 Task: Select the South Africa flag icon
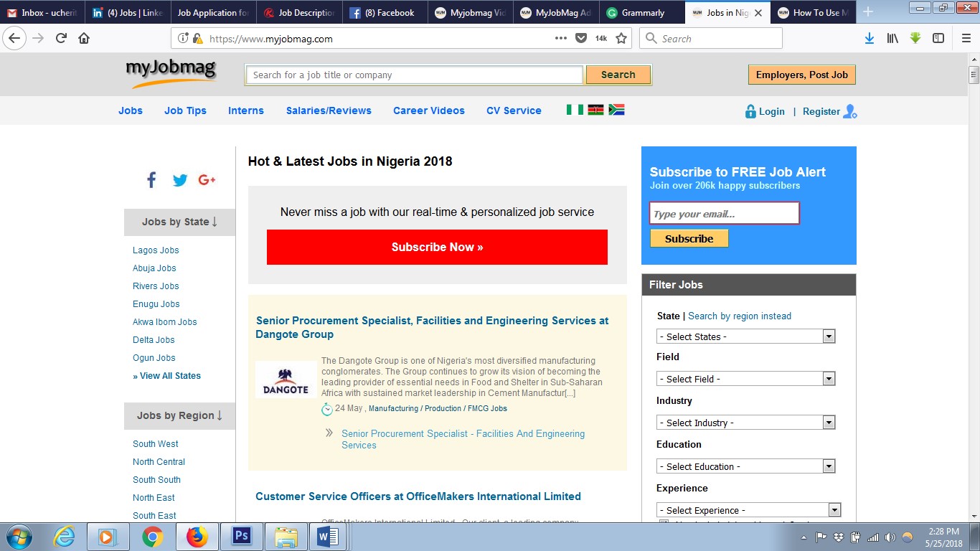(x=616, y=110)
